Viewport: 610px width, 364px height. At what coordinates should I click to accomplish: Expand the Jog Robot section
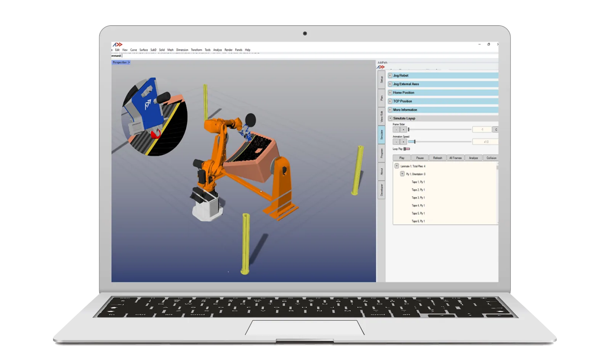[390, 75]
